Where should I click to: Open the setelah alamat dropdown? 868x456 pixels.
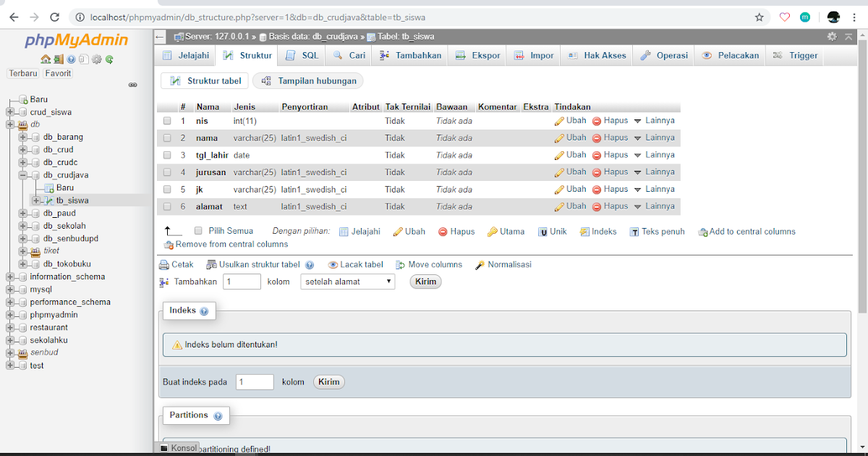click(347, 282)
